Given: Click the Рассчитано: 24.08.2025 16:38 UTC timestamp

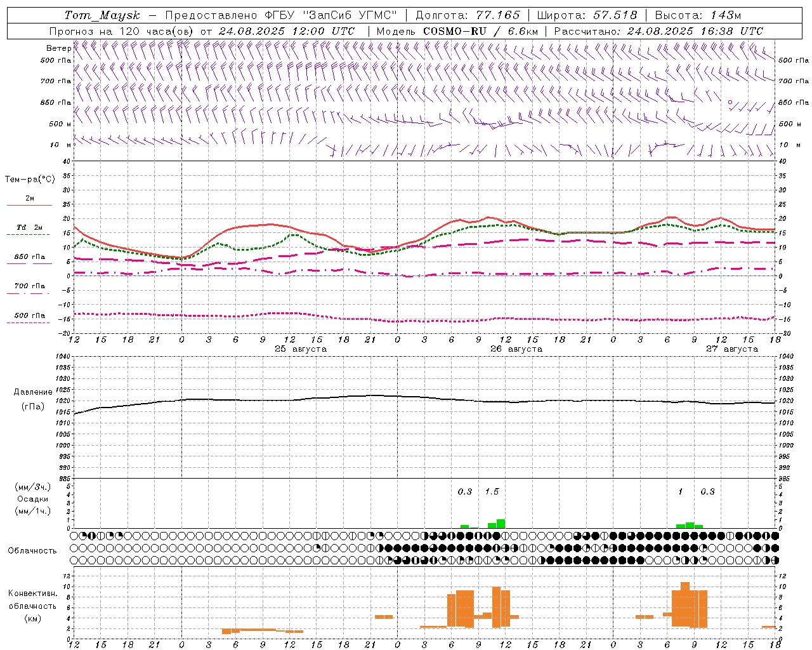Looking at the screenshot, I should point(658,31).
